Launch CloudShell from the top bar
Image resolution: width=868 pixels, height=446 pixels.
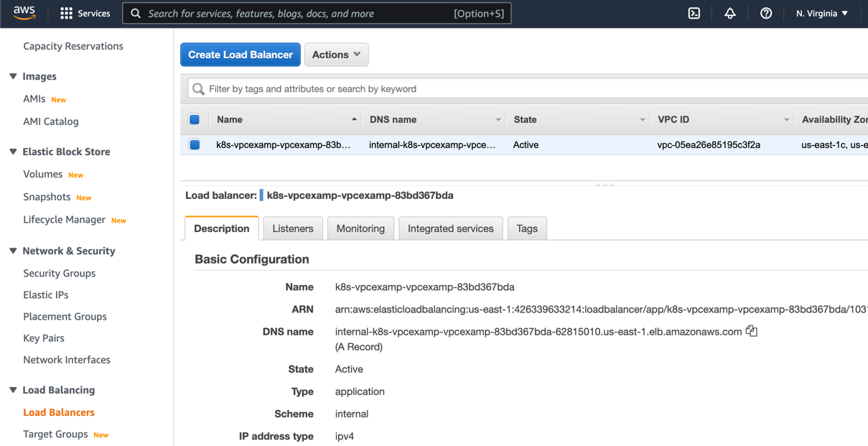(x=694, y=14)
